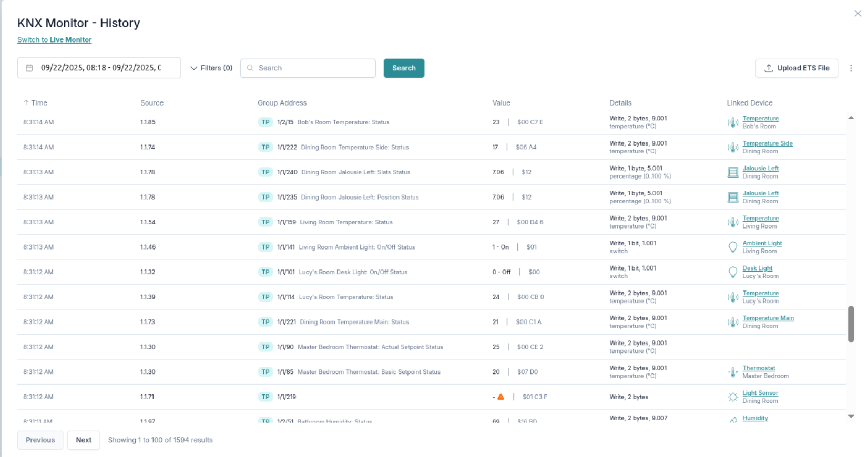Click the calendar icon in date range field
868x457 pixels.
pos(29,68)
